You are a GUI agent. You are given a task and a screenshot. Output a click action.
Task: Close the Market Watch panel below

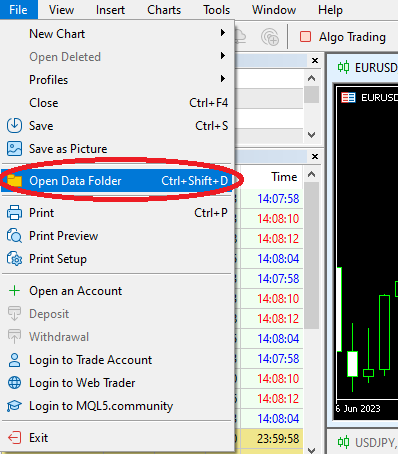[315, 156]
